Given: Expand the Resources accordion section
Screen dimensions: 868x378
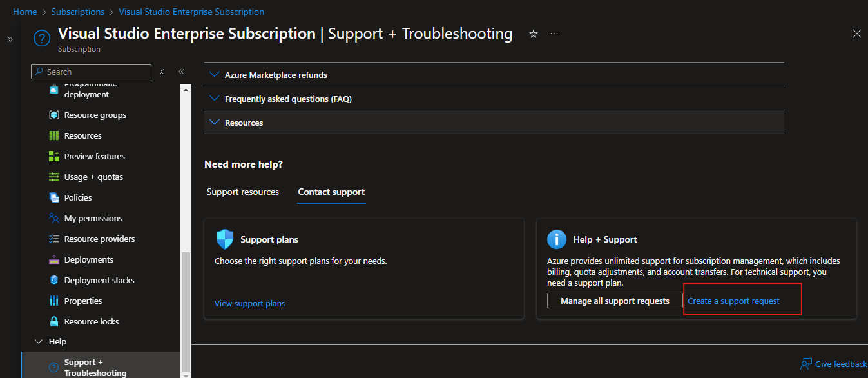Looking at the screenshot, I should 494,123.
